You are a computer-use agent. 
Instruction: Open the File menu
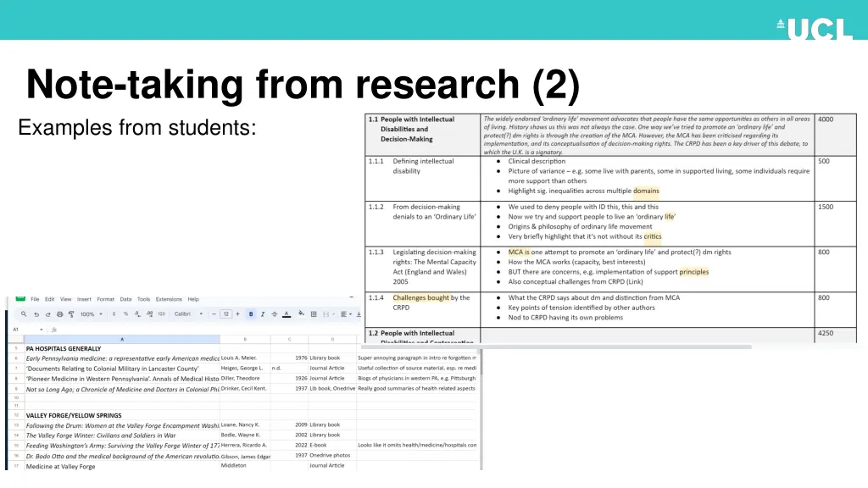[35, 299]
